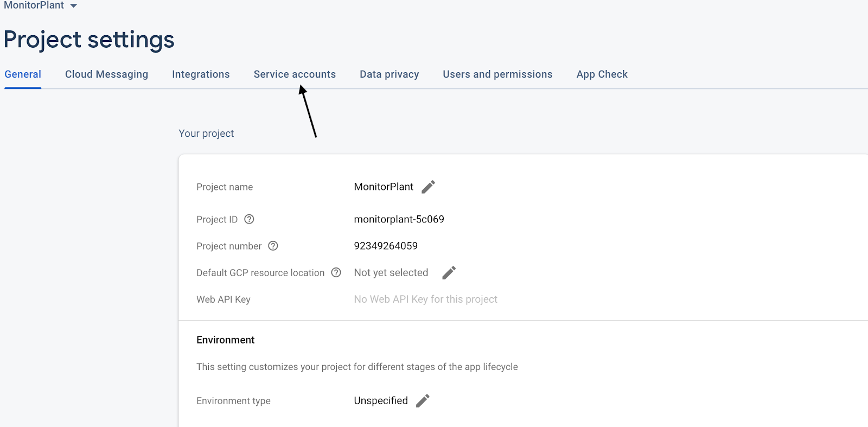The image size is (868, 427).
Task: Open the Cloud Messaging tab
Action: [106, 74]
